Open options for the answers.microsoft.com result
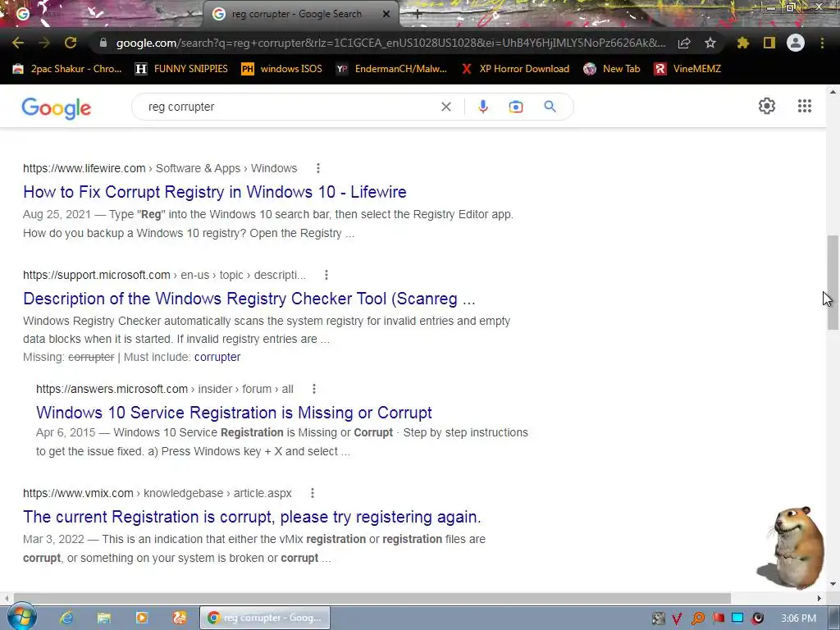Viewport: 840px width, 630px height. tap(314, 389)
